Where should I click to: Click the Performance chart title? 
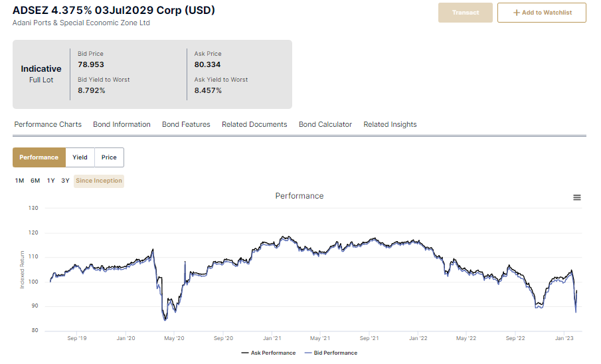click(300, 196)
